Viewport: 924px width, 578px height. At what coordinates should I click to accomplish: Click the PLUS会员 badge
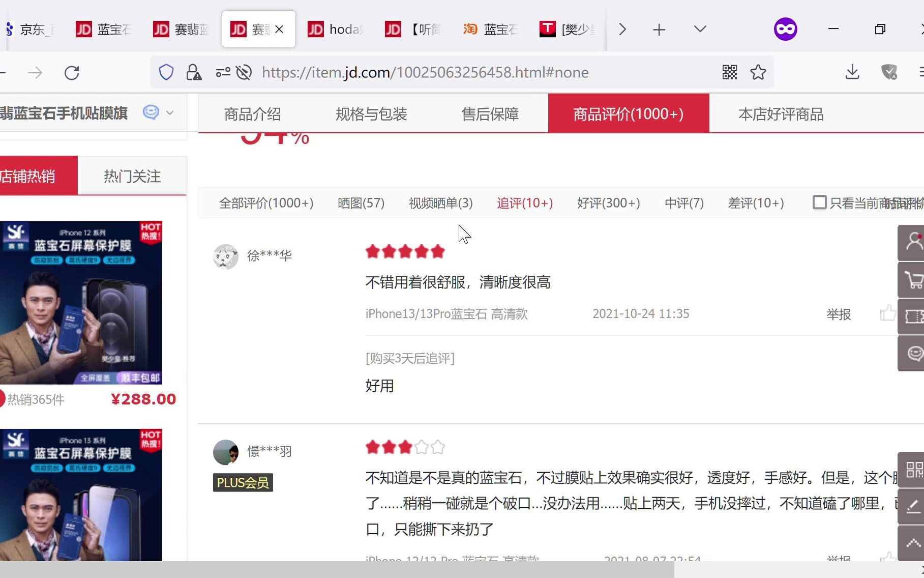coord(243,482)
